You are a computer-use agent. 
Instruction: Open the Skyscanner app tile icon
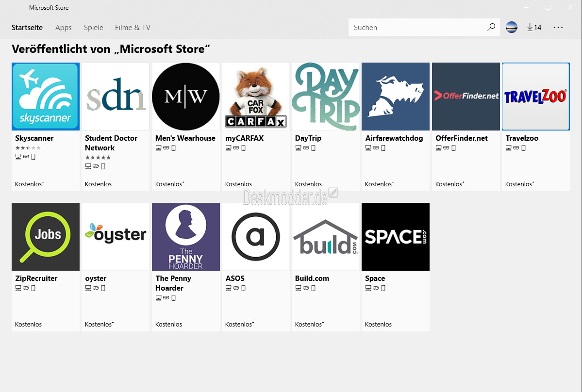[46, 97]
